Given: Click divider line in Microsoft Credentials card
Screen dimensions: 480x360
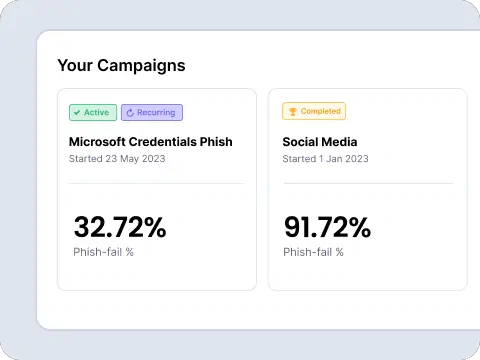Looking at the screenshot, I should (156, 183).
